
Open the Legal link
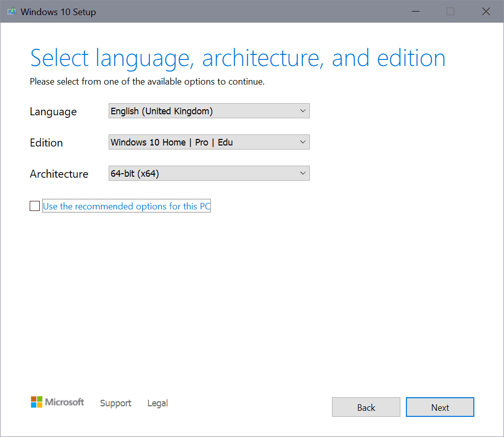(157, 403)
